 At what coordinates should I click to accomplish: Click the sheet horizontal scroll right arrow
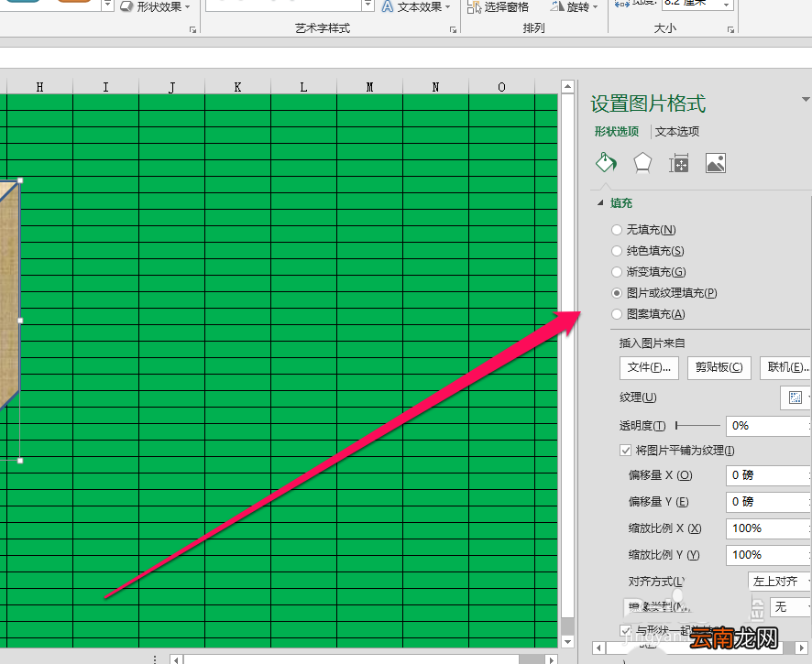coord(552,659)
